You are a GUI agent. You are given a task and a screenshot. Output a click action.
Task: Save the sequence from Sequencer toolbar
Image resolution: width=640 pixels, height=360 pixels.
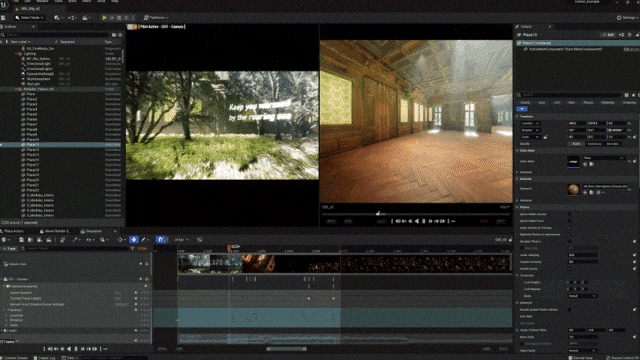tap(21, 240)
